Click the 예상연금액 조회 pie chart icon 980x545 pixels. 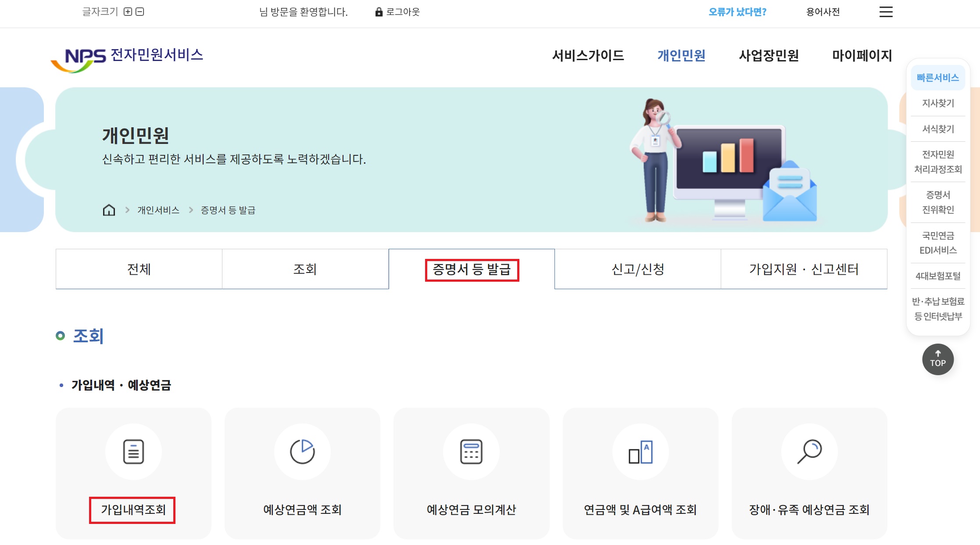(x=302, y=451)
